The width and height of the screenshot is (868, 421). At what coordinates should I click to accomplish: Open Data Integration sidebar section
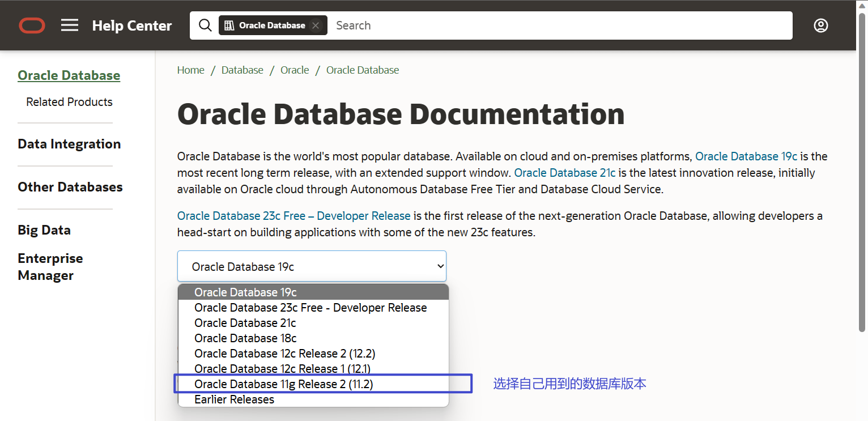coord(69,144)
